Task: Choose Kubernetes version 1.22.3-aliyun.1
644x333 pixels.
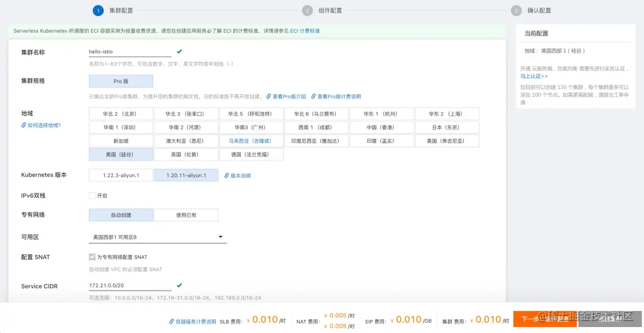Action: tap(120, 175)
